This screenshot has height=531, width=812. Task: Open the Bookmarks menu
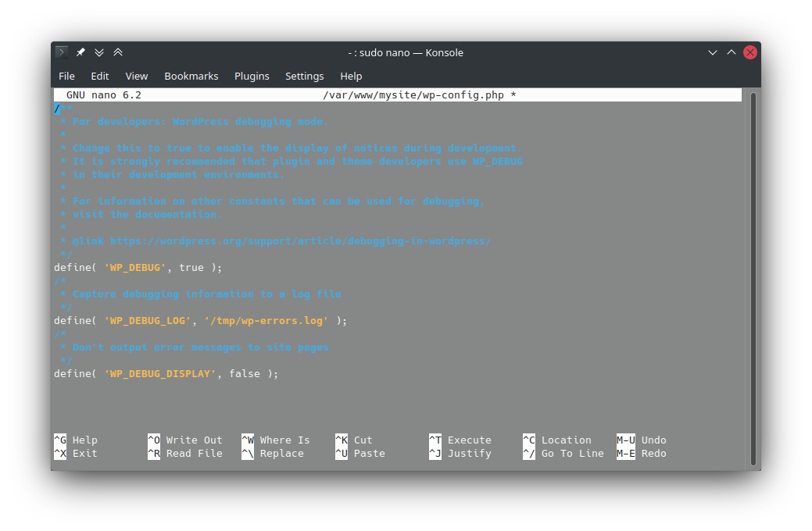[191, 76]
